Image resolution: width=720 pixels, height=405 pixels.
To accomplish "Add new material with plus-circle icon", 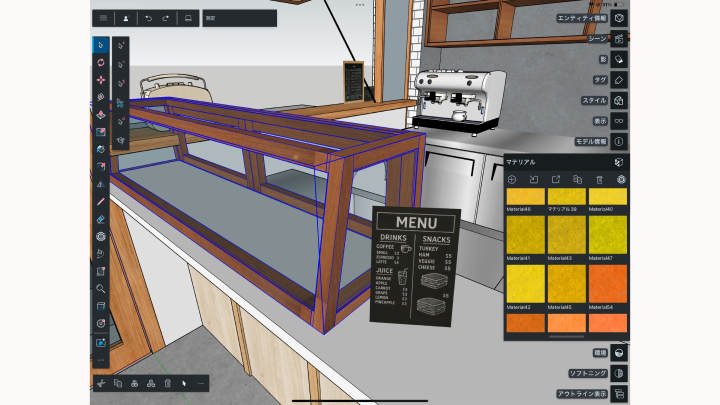I will [512, 180].
